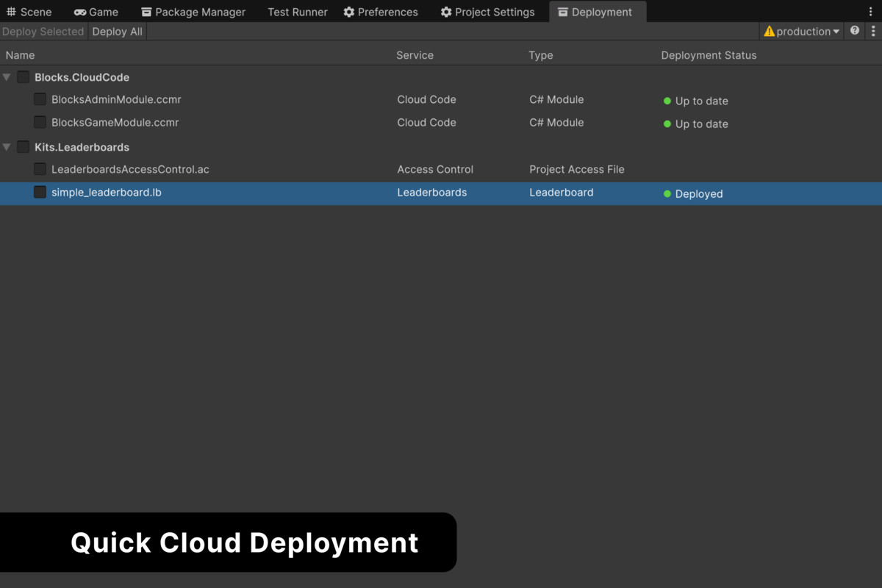Click the Deploy All button
The width and height of the screenshot is (882, 588).
click(118, 32)
